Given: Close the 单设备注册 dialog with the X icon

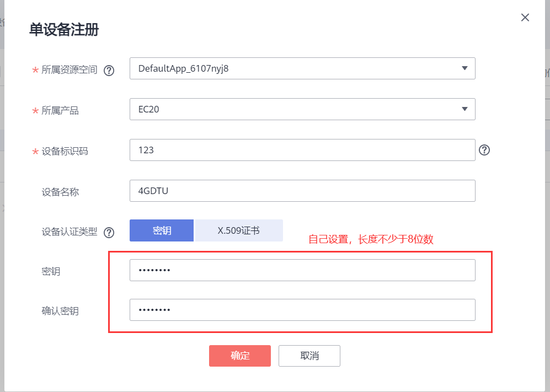Looking at the screenshot, I should tap(525, 18).
